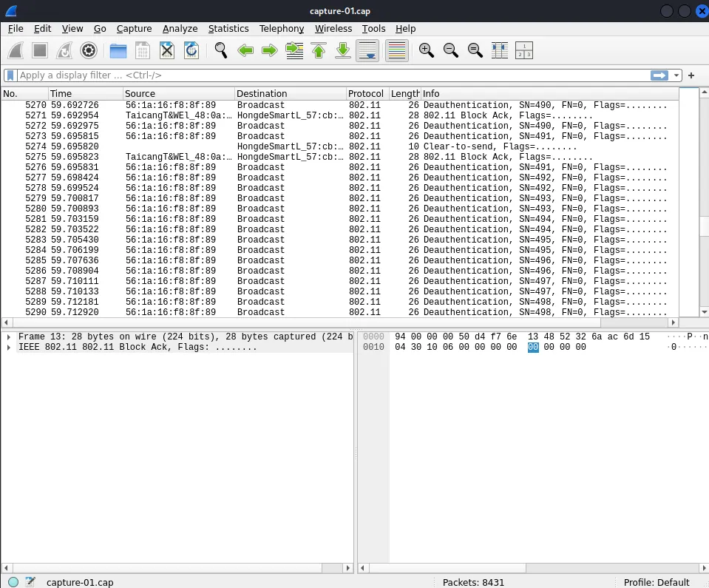The image size is (709, 588).
Task: Reload this capture file
Action: [x=191, y=50]
